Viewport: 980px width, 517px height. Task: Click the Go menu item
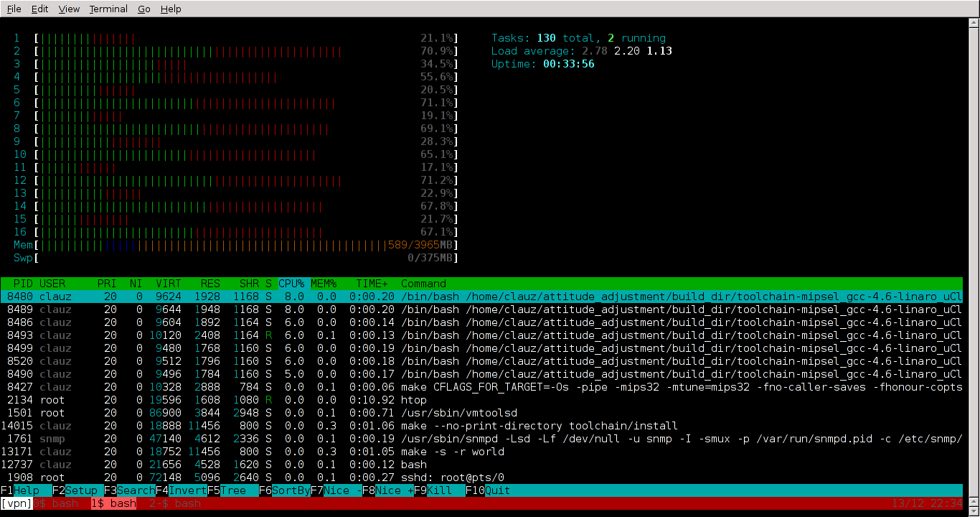click(143, 9)
